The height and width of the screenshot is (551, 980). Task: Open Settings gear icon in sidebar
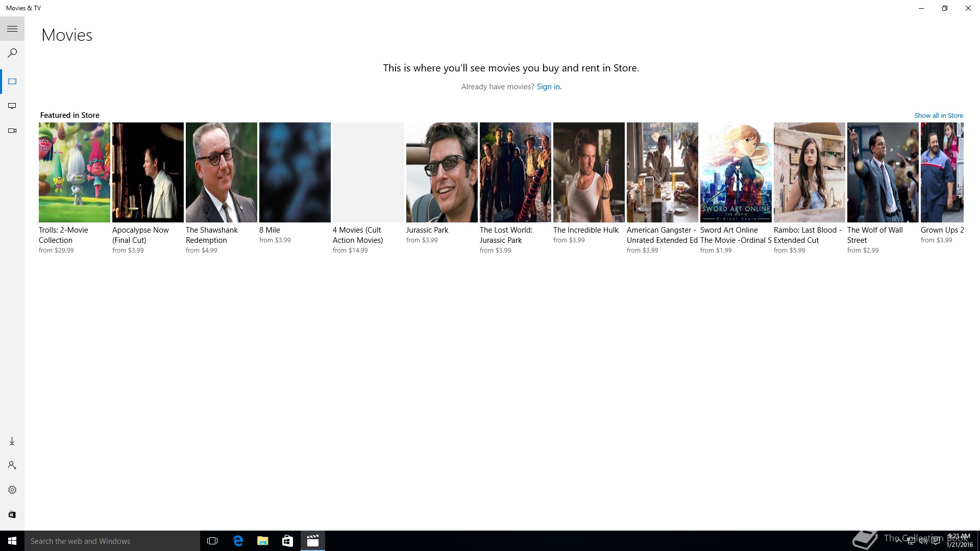click(x=12, y=490)
